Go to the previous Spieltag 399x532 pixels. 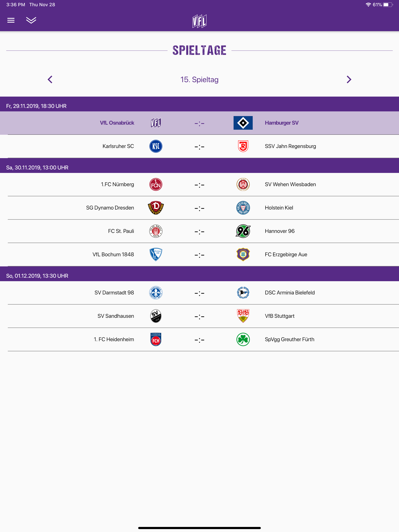tap(50, 79)
